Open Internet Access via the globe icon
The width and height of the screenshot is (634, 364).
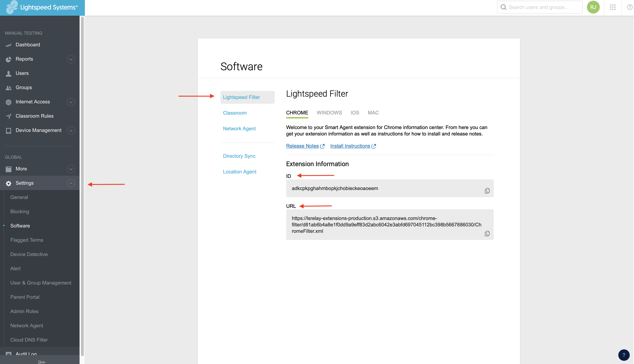[x=8, y=102]
